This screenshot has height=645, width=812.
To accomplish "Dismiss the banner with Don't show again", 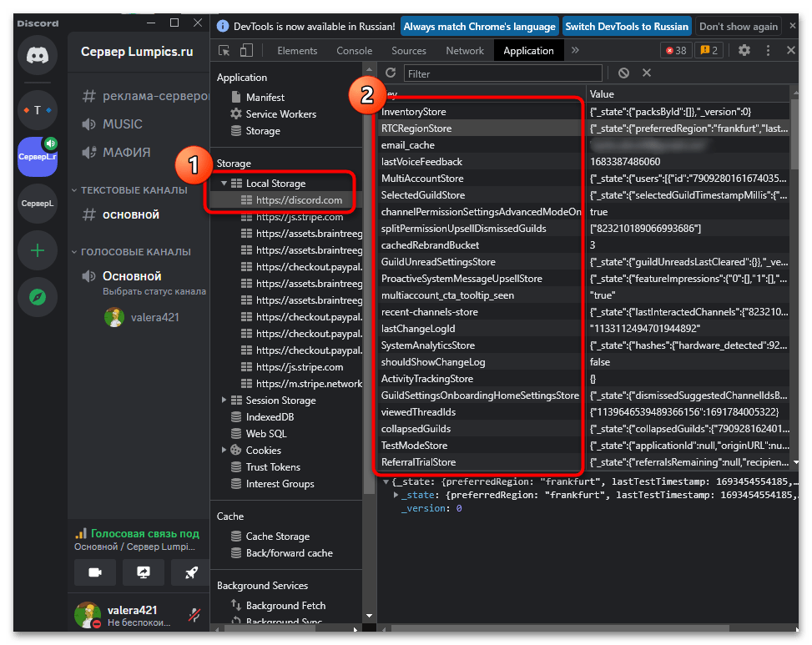I will [738, 26].
